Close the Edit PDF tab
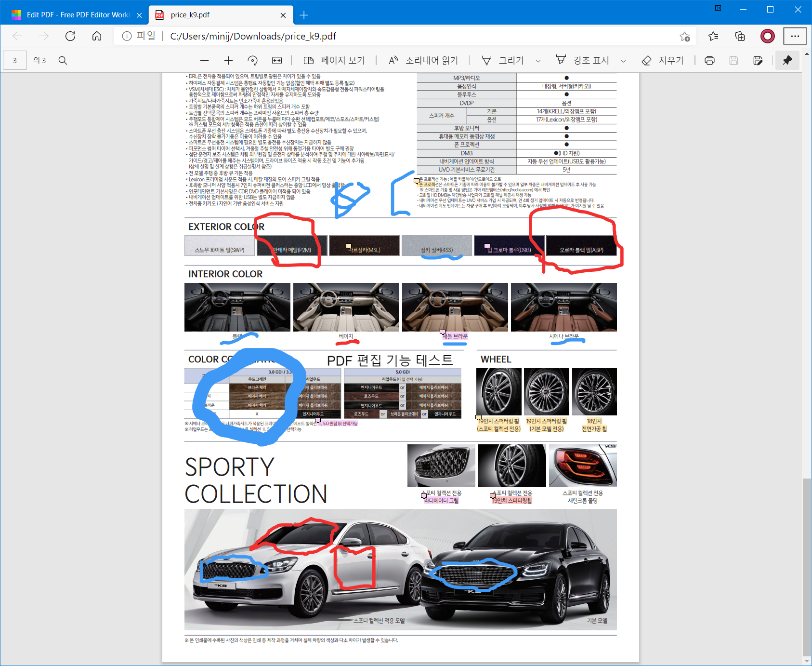812x666 pixels. [139, 15]
